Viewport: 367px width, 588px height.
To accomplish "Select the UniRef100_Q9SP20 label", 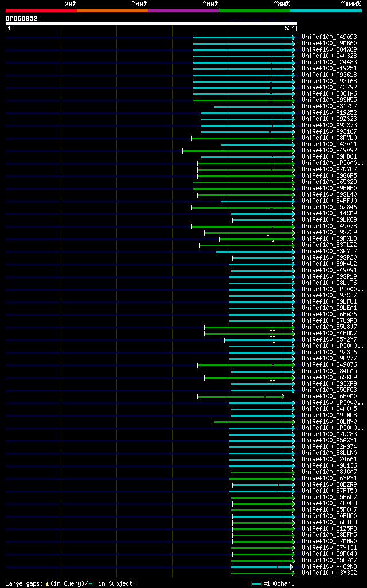I will (330, 258).
